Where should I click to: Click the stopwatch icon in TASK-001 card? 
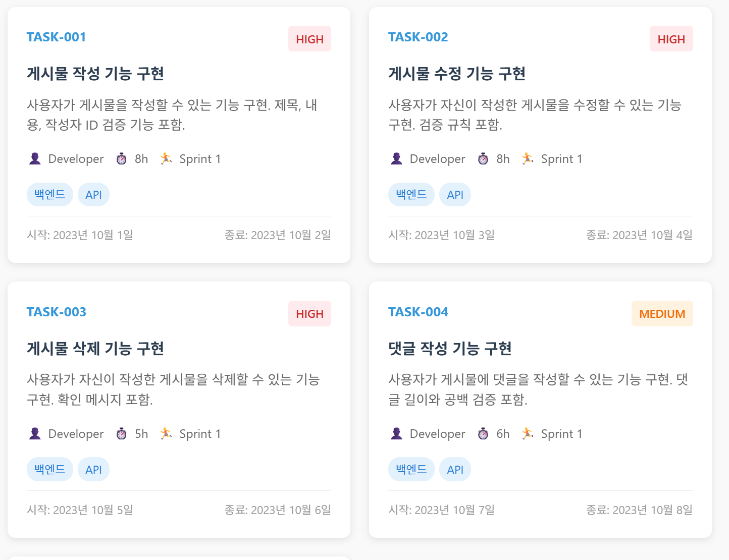point(122,159)
